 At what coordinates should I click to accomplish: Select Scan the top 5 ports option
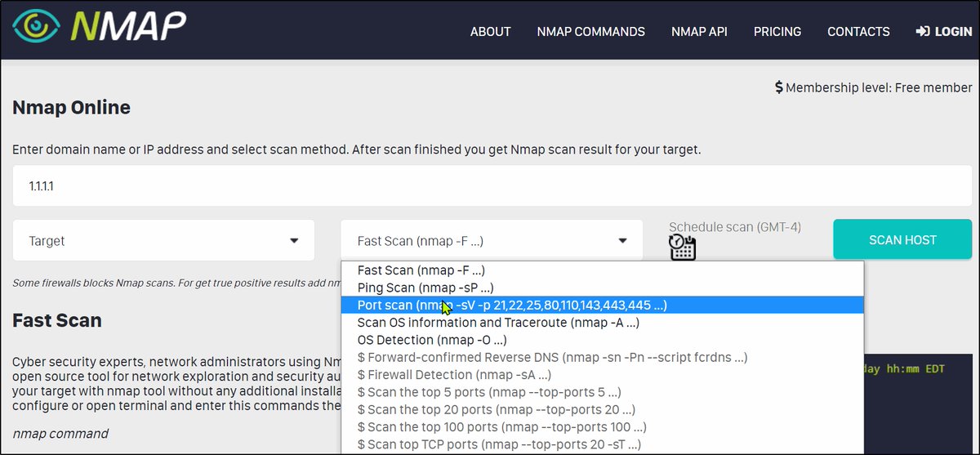tap(602, 392)
